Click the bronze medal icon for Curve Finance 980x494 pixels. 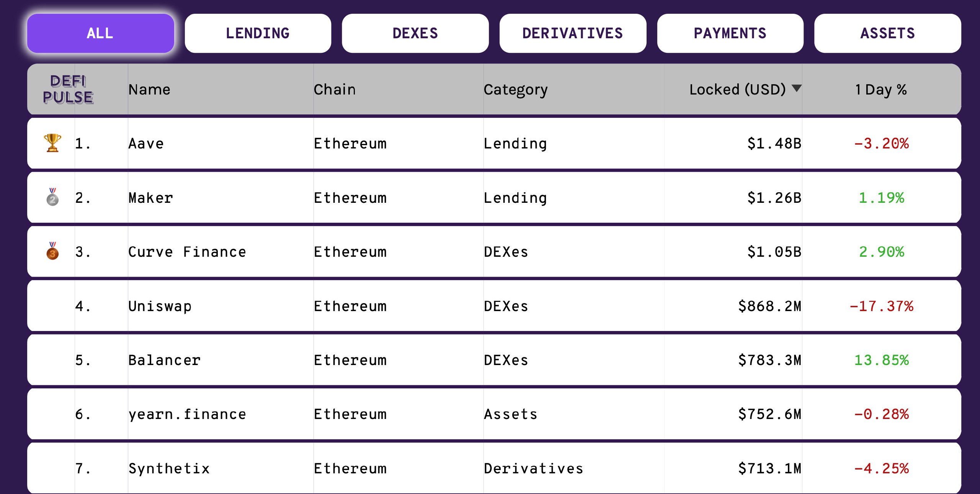pyautogui.click(x=52, y=251)
